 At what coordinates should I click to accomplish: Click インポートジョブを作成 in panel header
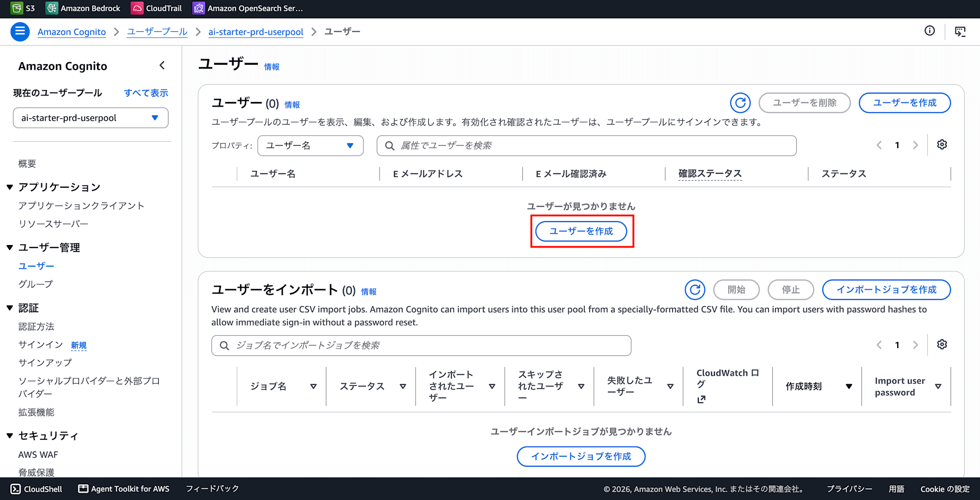886,290
